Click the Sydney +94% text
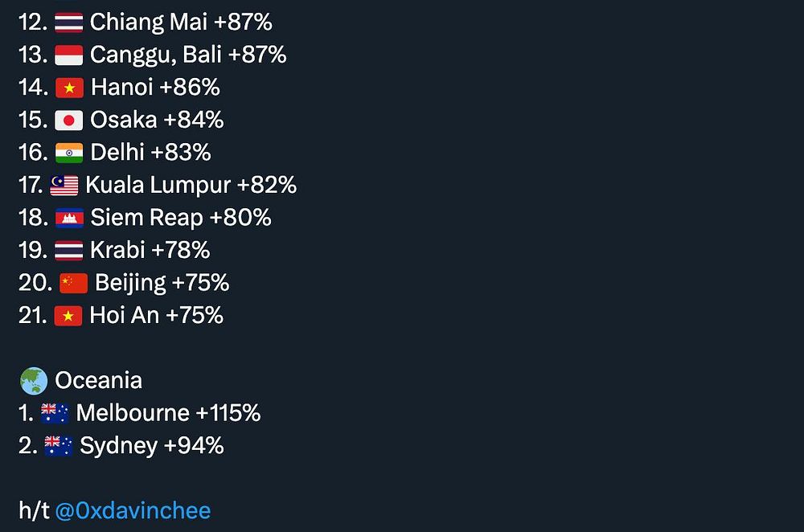Image resolution: width=804 pixels, height=532 pixels. tap(152, 446)
